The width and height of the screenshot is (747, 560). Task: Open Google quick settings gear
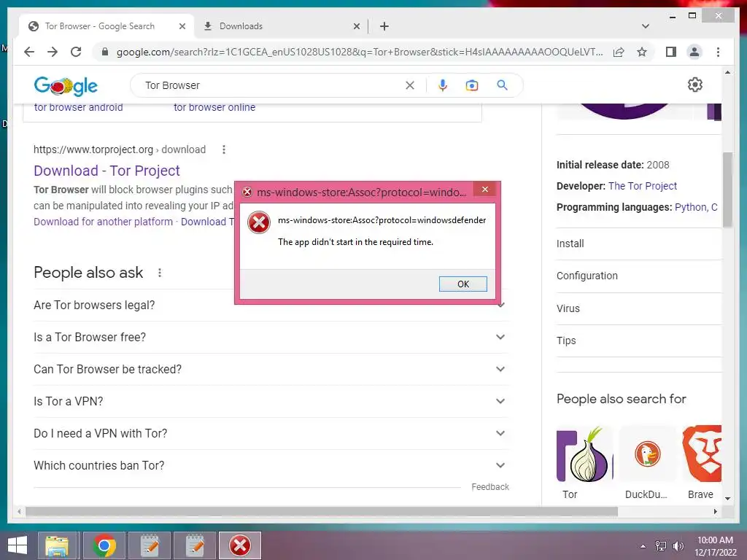point(695,85)
